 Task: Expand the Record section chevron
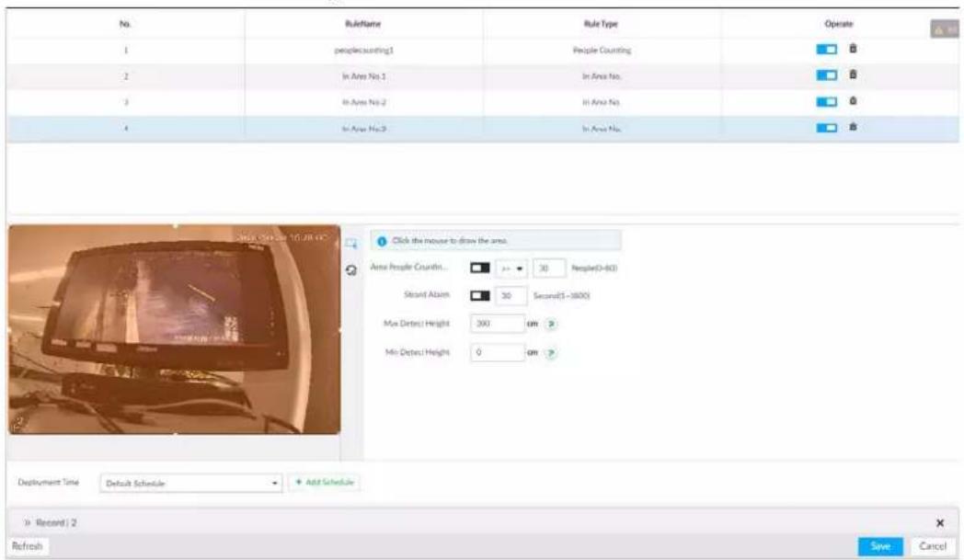[27, 523]
